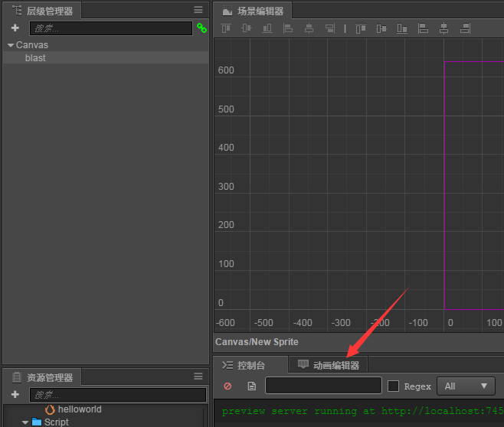Viewport: 504px width, 427px height.
Task: Open the console log file icon
Action: point(252,386)
